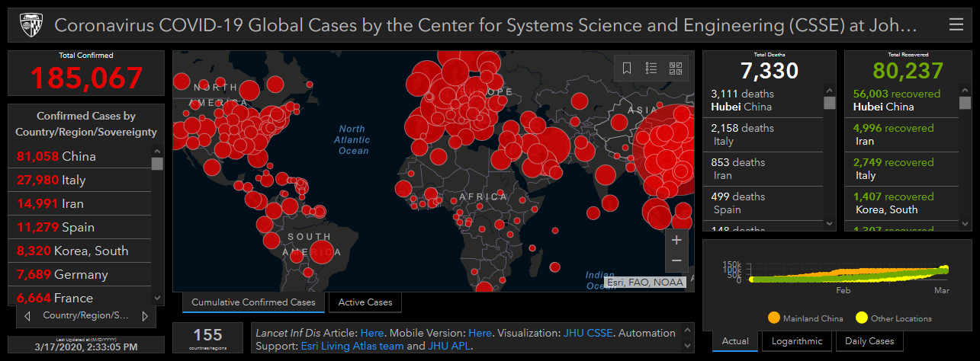Select Iran with 14,991 cases
Viewport: 980px width, 361px height.
(x=81, y=203)
